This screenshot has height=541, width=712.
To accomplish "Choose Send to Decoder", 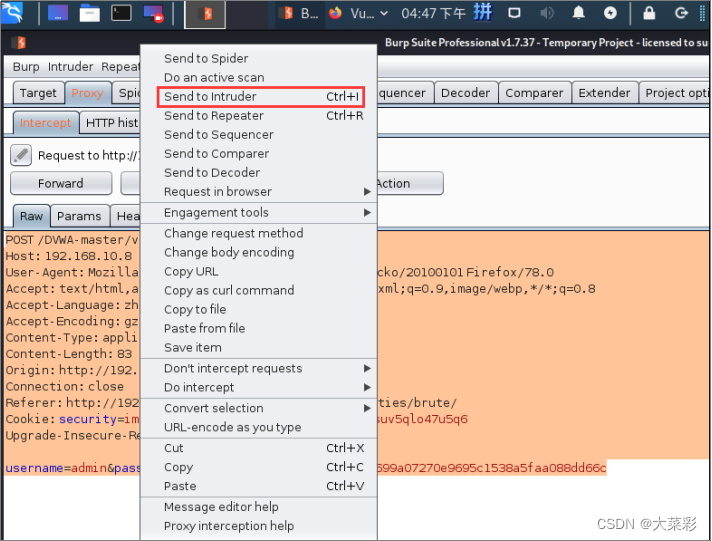I will (259, 173).
